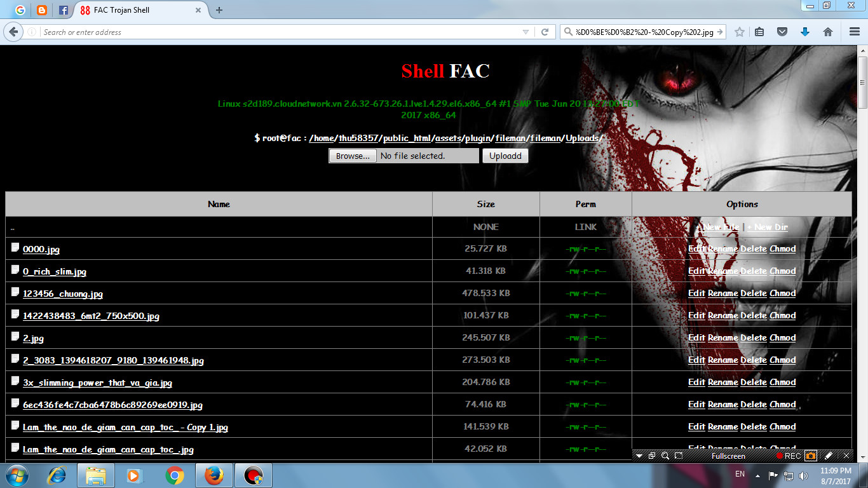Go to the Firefox home page icon
Image resolution: width=868 pixels, height=488 pixels.
pyautogui.click(x=827, y=32)
